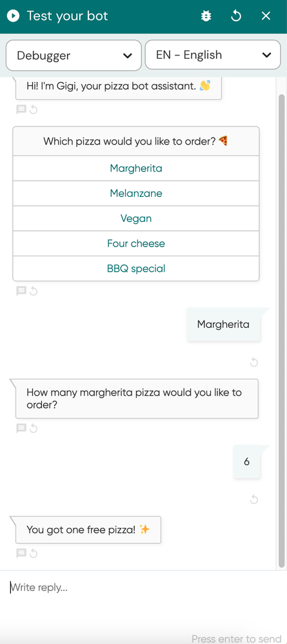Click undo icon under free pizza message

click(34, 554)
